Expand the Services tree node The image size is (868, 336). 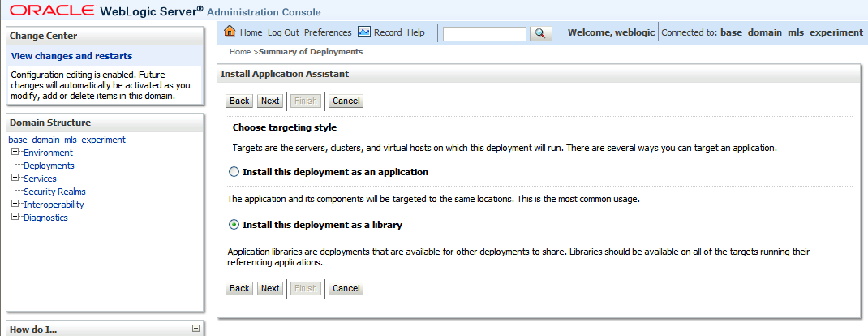pos(15,178)
